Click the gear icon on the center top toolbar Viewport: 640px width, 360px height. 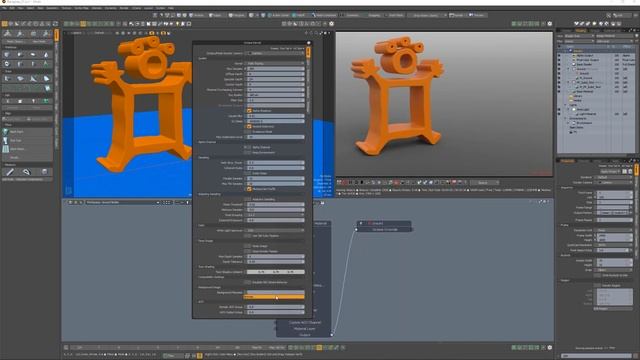(x=331, y=24)
